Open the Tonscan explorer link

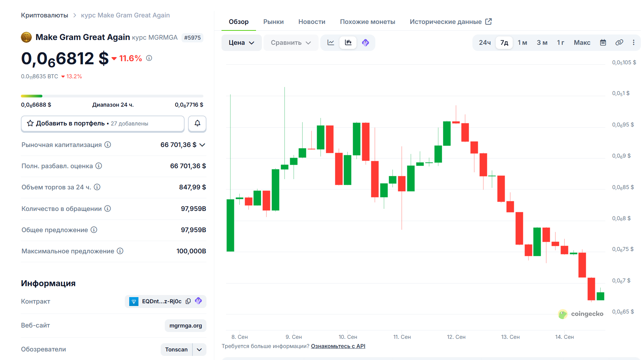(x=176, y=349)
